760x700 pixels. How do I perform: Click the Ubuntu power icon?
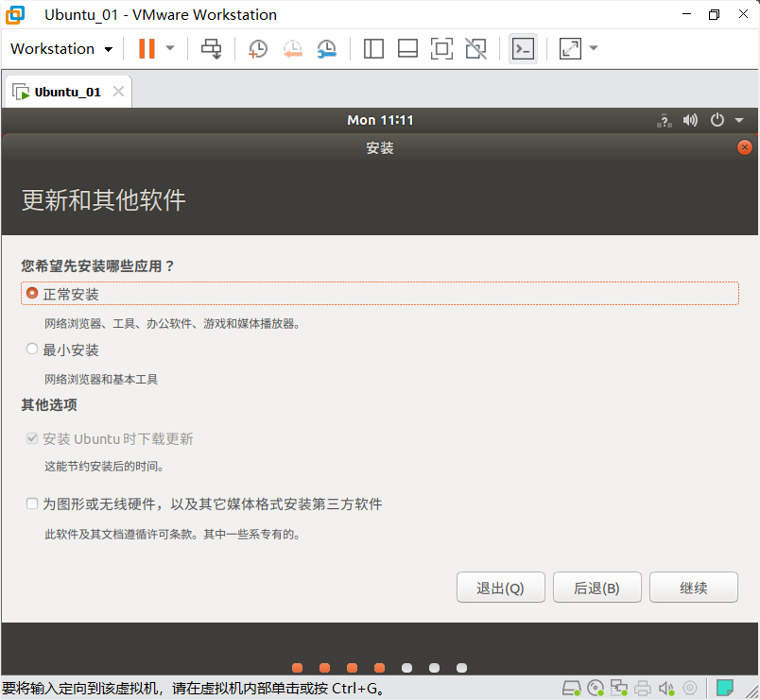click(x=717, y=120)
